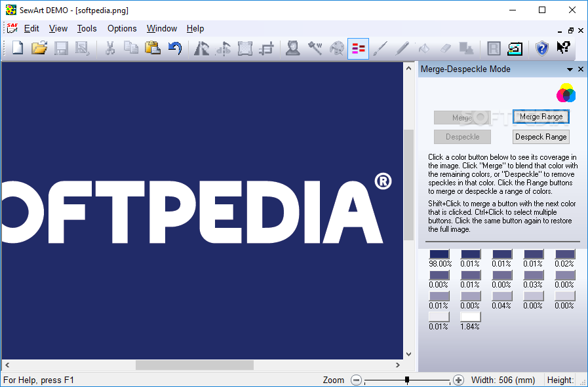This screenshot has width=588, height=387.
Task: Click the vertical scrollbar thumb
Action: pyautogui.click(x=409, y=185)
